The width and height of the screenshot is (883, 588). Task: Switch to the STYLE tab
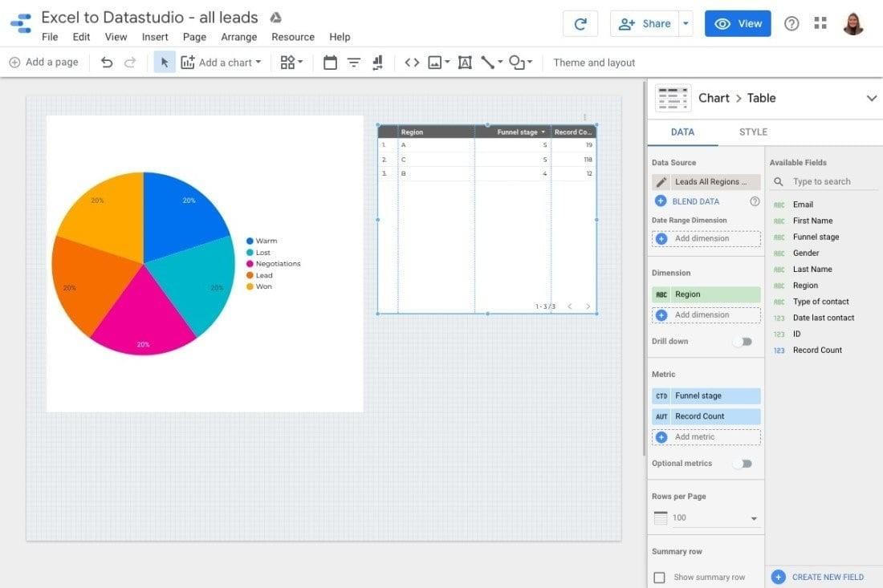click(x=752, y=132)
